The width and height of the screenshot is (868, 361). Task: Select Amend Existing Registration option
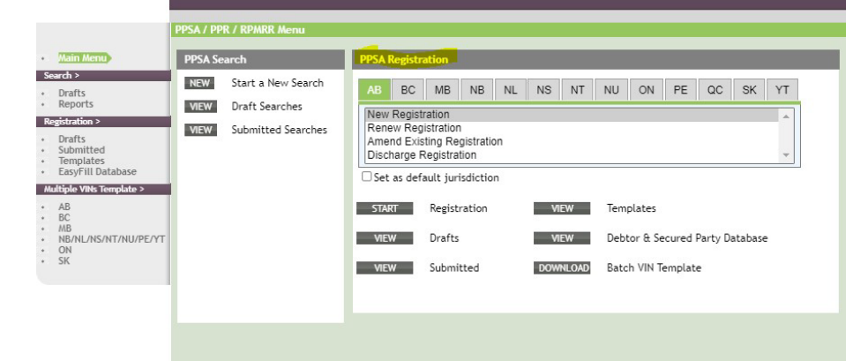coord(572,142)
